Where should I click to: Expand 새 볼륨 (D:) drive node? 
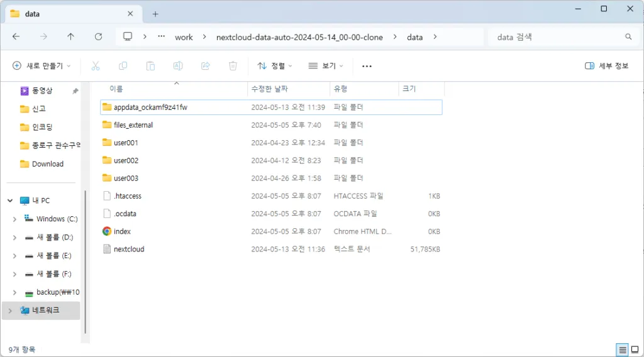coord(15,237)
